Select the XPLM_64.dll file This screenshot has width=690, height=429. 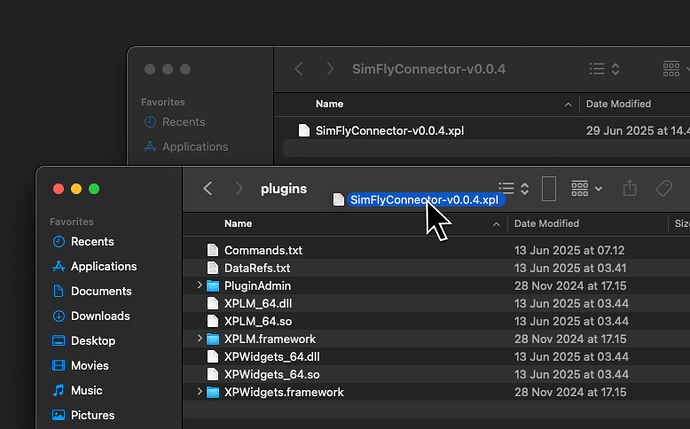tap(257, 303)
